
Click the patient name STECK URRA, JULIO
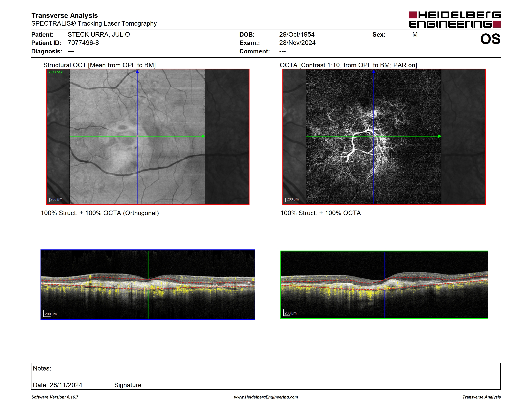point(99,35)
